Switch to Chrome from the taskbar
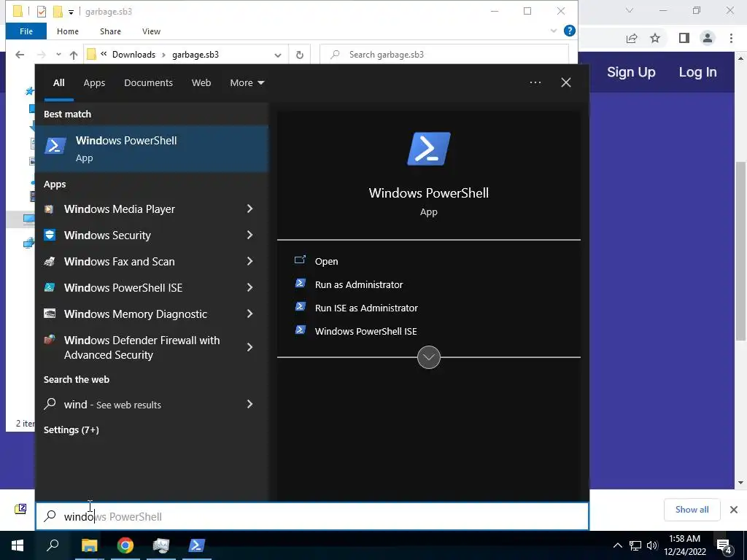 coord(125,545)
